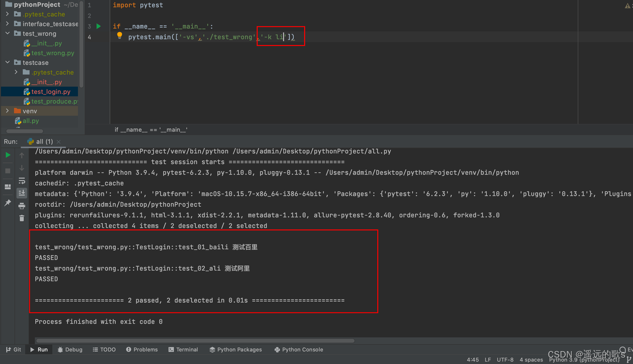The height and width of the screenshot is (364, 633).
Task: Open the Python Packages tool window
Action: pos(235,349)
